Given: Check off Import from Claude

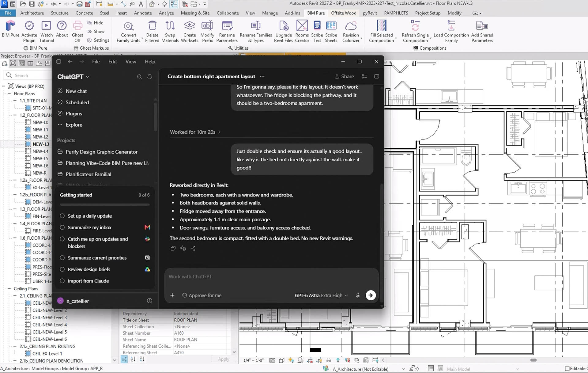Looking at the screenshot, I should click(62, 281).
